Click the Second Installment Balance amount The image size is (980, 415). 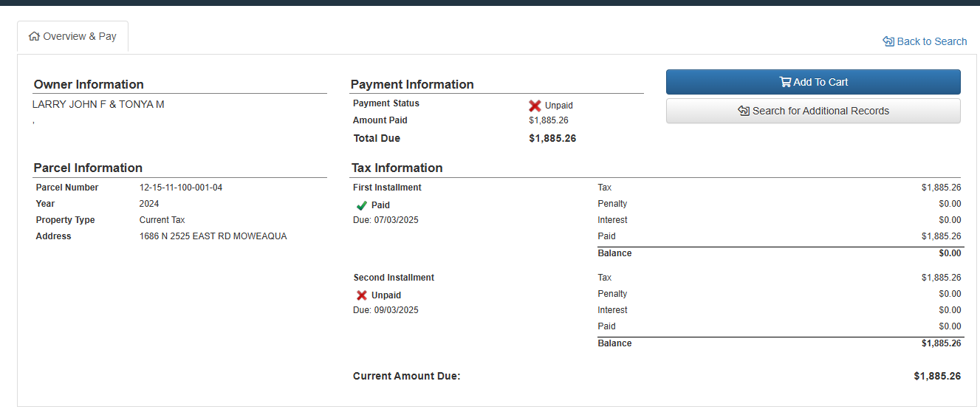tap(941, 343)
